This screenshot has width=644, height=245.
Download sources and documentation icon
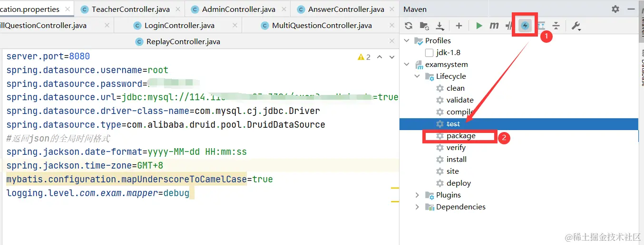[440, 26]
